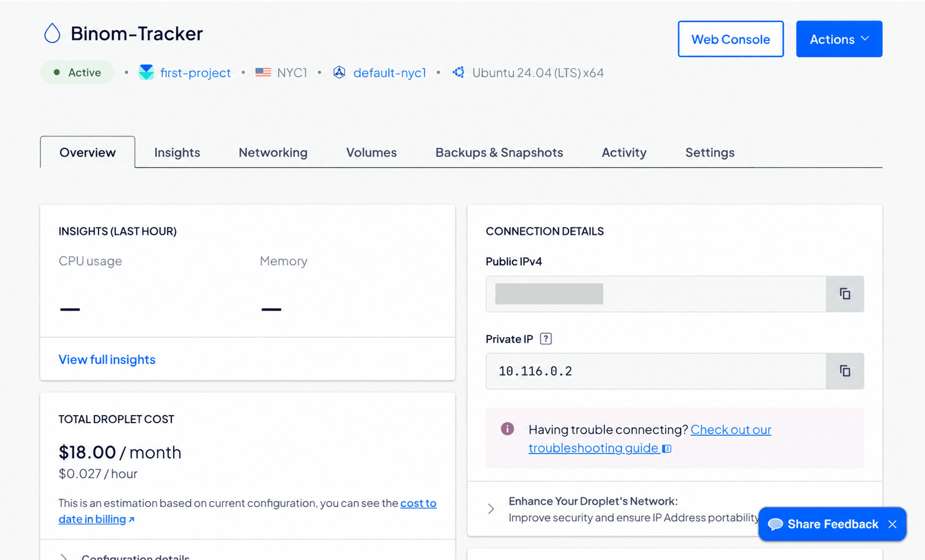Image resolution: width=925 pixels, height=560 pixels.
Task: Click the Private IP help question icon
Action: [x=546, y=339]
